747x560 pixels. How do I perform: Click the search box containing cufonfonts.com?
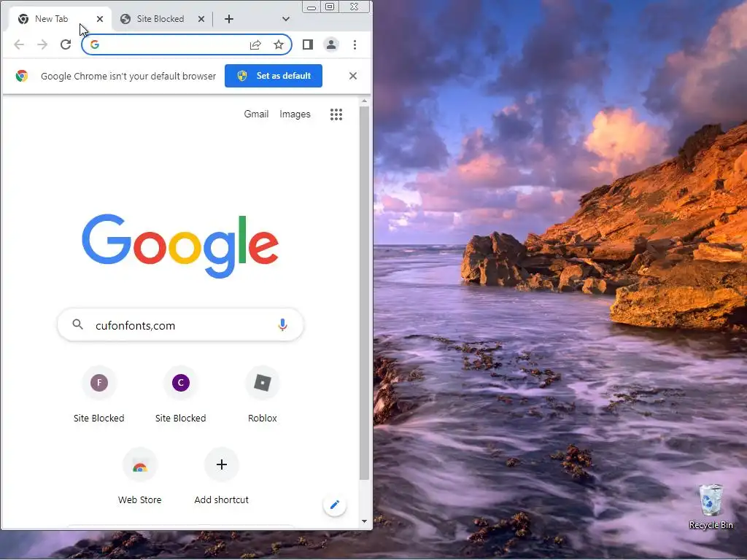tap(180, 324)
